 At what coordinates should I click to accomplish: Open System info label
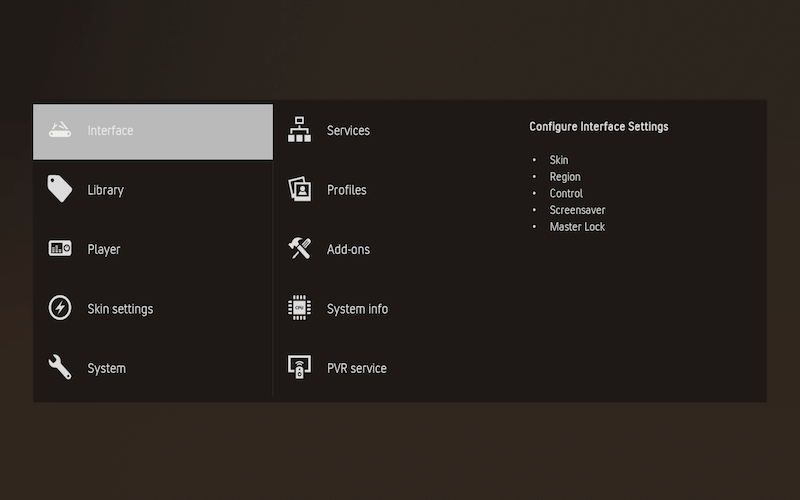[357, 309]
